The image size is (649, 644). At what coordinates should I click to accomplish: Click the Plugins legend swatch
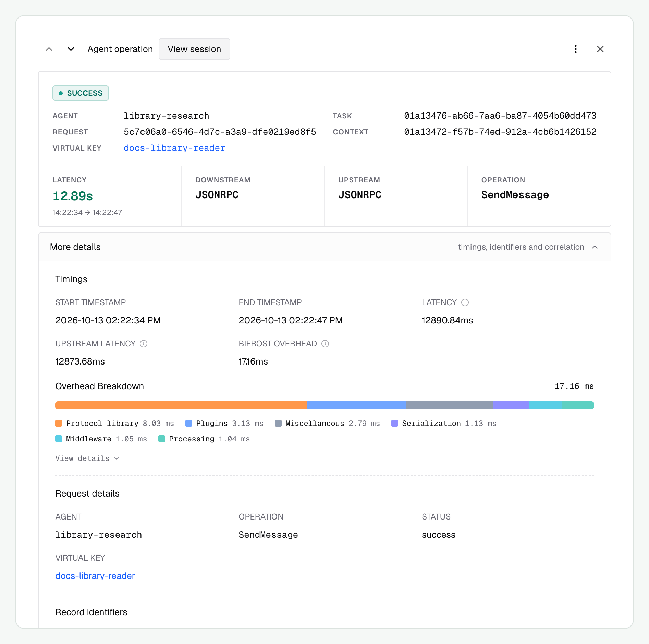(x=189, y=423)
